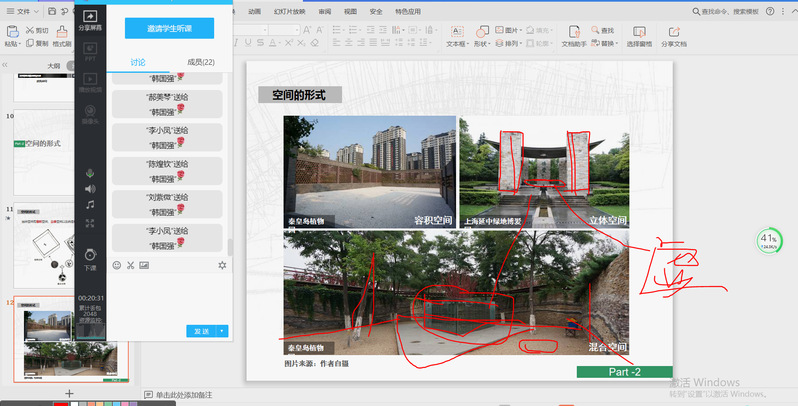Open chat settings gear icon
Image resolution: width=798 pixels, height=406 pixels.
click(x=222, y=265)
